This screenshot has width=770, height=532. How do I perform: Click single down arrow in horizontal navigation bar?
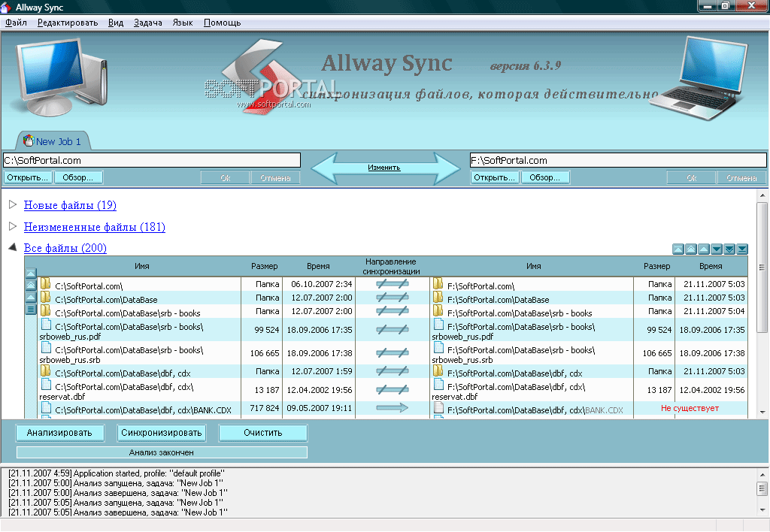(x=717, y=249)
